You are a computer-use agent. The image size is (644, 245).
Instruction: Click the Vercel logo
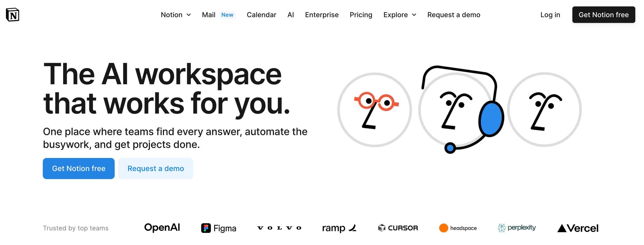[x=578, y=228]
